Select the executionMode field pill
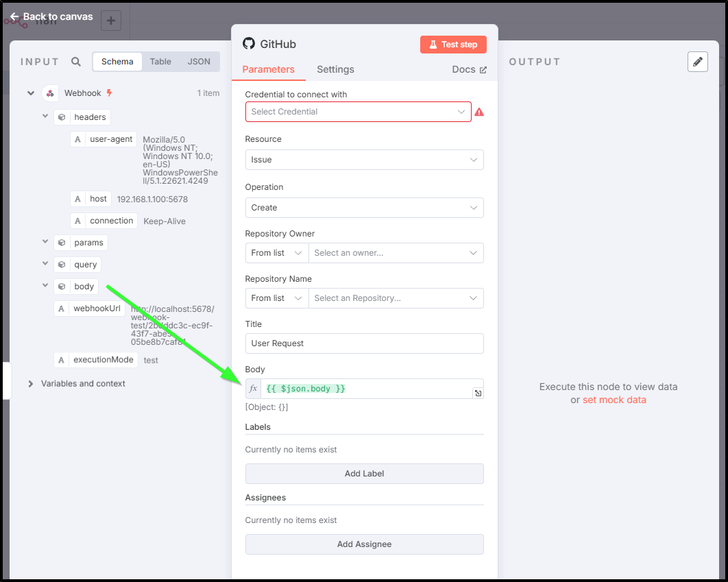Viewport: 728px width, 582px height. (96, 360)
